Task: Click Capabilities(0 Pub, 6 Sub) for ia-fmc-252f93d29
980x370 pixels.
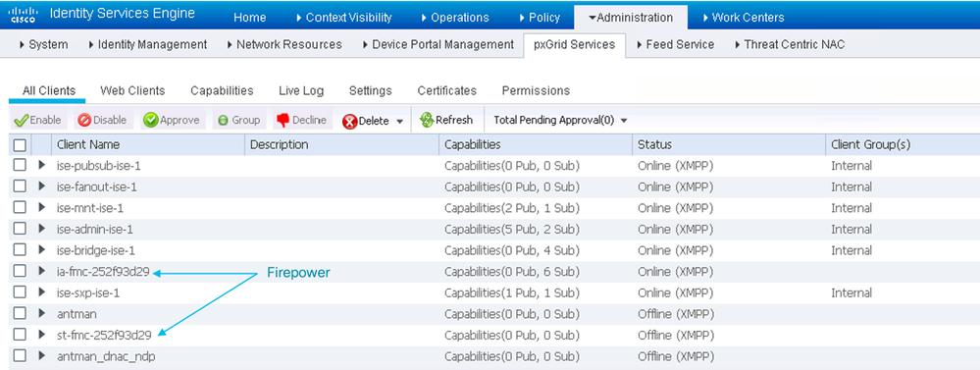Action: pyautogui.click(x=511, y=271)
